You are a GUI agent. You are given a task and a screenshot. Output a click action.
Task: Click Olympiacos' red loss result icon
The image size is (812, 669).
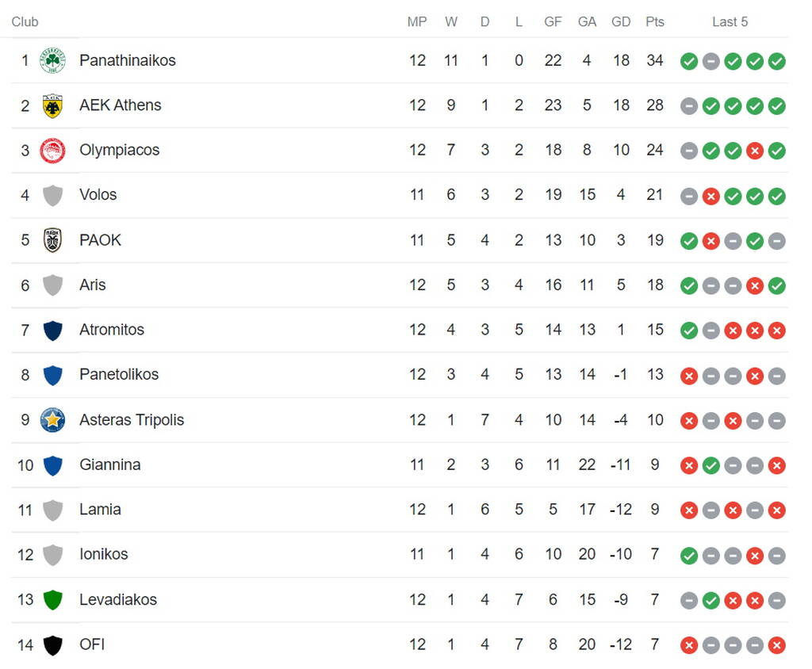point(755,151)
